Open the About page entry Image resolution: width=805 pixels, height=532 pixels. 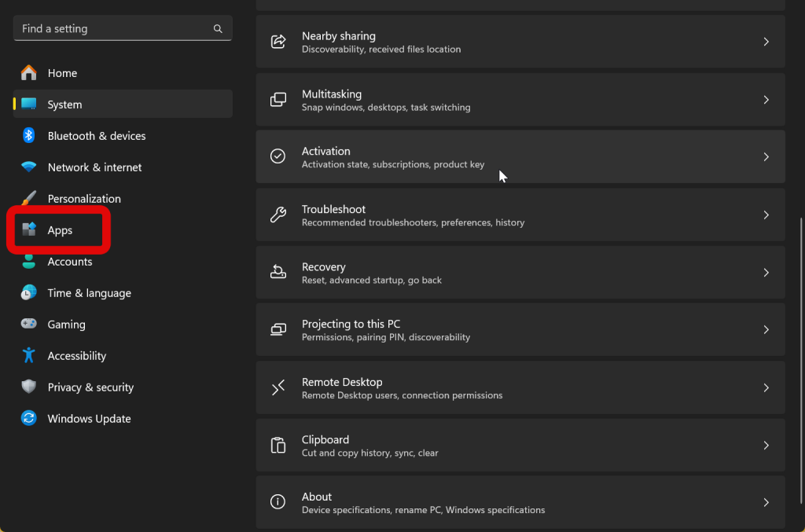point(519,503)
